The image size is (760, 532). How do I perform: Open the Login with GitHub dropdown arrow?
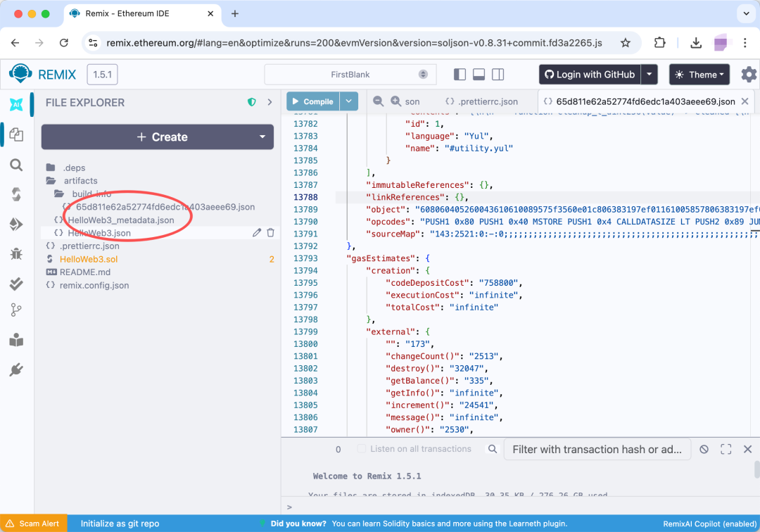tap(649, 74)
